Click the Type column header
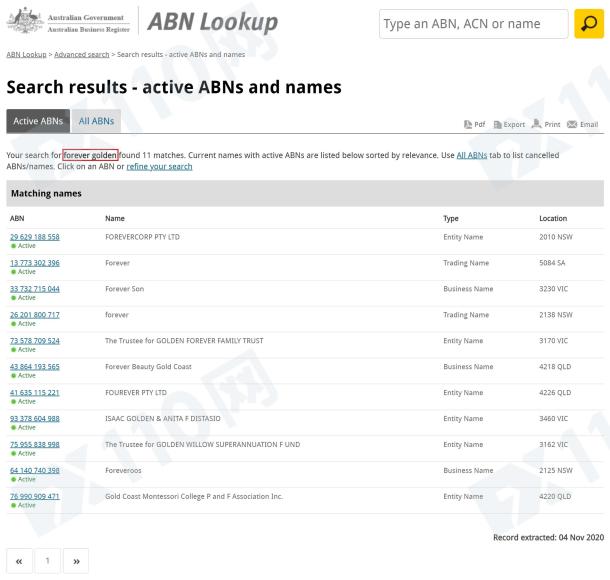610x580 pixels. [x=450, y=219]
